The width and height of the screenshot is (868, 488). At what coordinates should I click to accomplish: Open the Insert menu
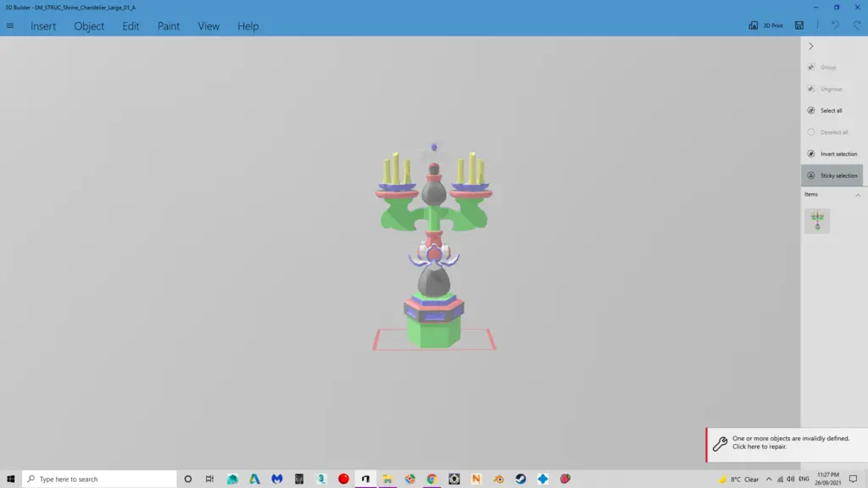coord(42,26)
